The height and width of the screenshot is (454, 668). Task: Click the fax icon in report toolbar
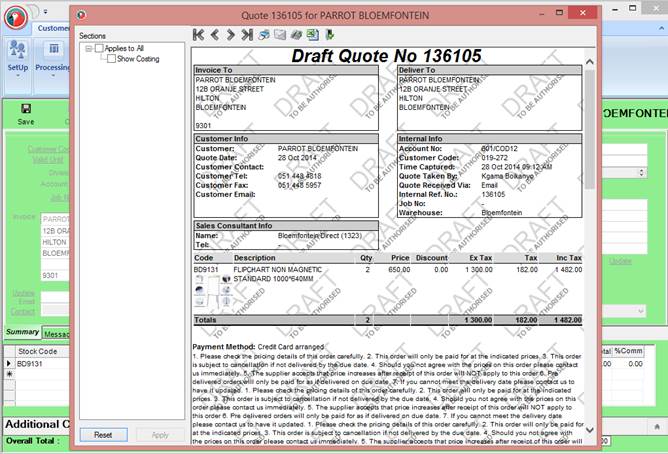295,34
